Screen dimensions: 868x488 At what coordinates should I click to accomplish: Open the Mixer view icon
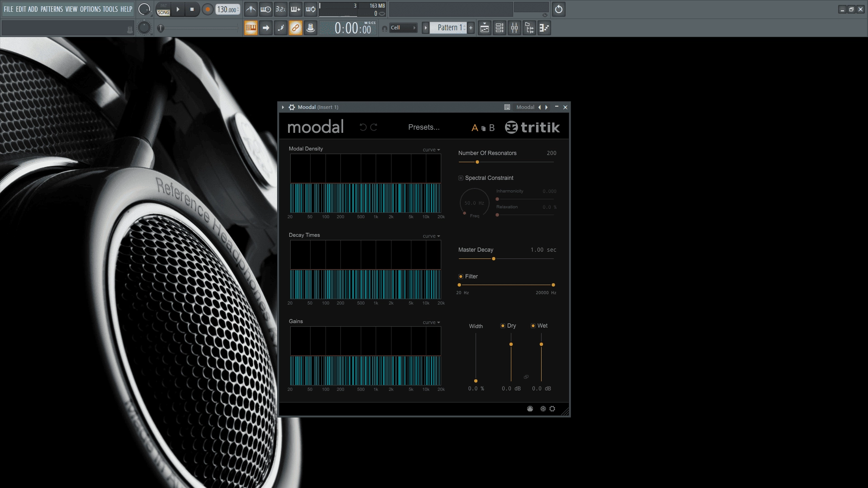(x=514, y=28)
